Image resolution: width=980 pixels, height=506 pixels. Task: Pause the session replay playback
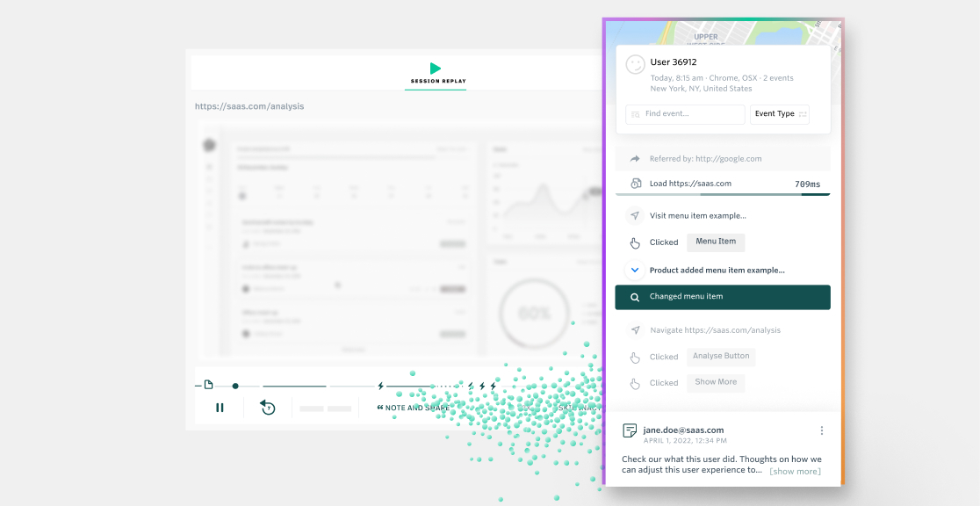(220, 408)
